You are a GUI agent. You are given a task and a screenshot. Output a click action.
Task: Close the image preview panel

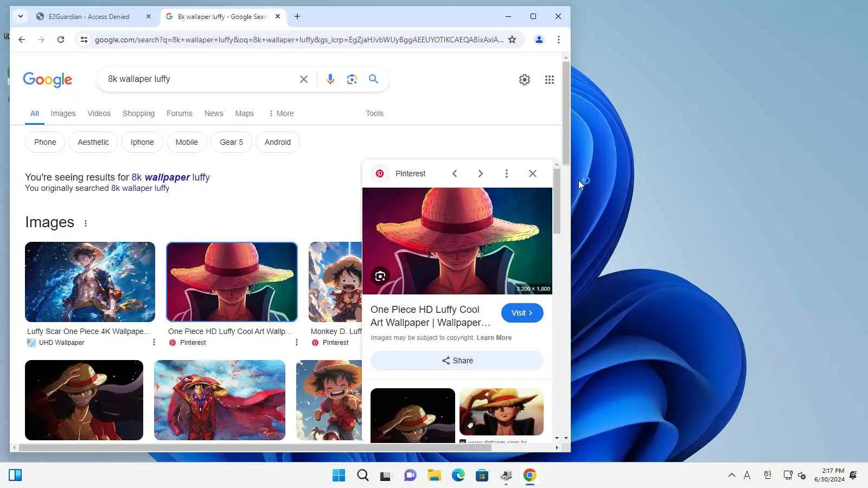(533, 174)
